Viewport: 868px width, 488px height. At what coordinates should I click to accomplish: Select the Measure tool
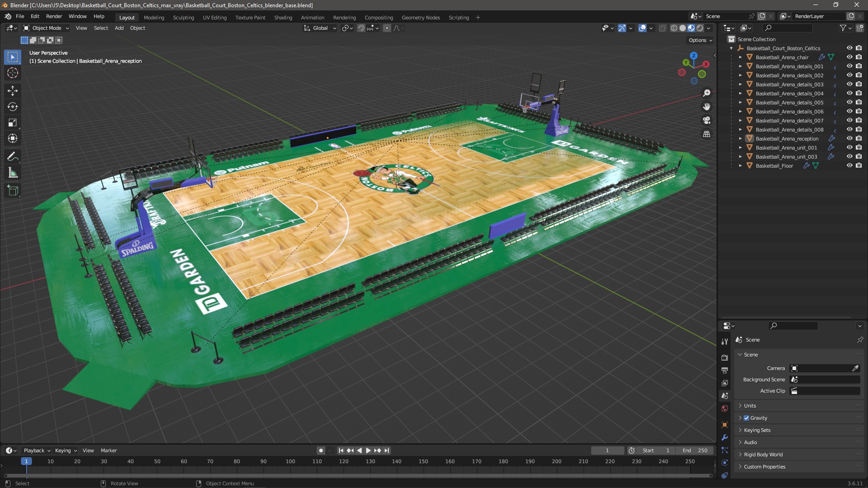tap(13, 173)
